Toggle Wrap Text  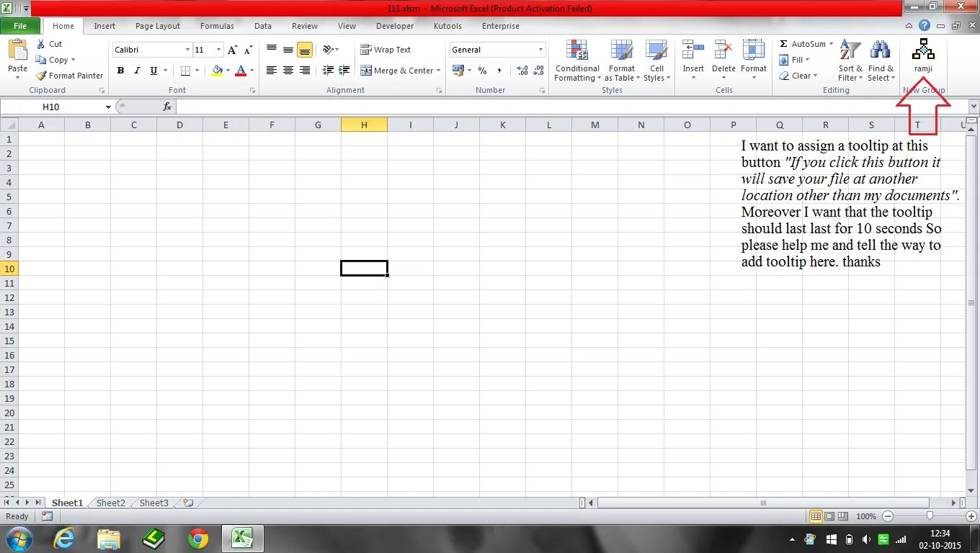coord(386,50)
